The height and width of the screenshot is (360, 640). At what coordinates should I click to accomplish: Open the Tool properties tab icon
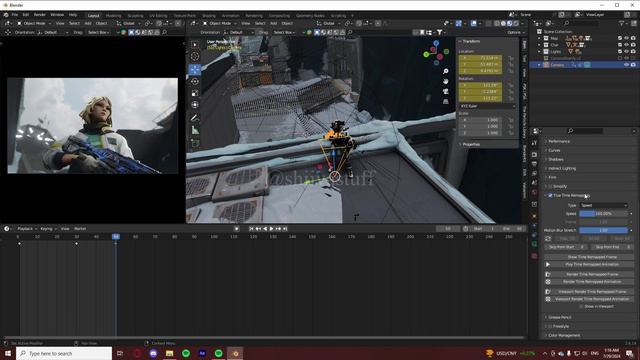coord(534,143)
